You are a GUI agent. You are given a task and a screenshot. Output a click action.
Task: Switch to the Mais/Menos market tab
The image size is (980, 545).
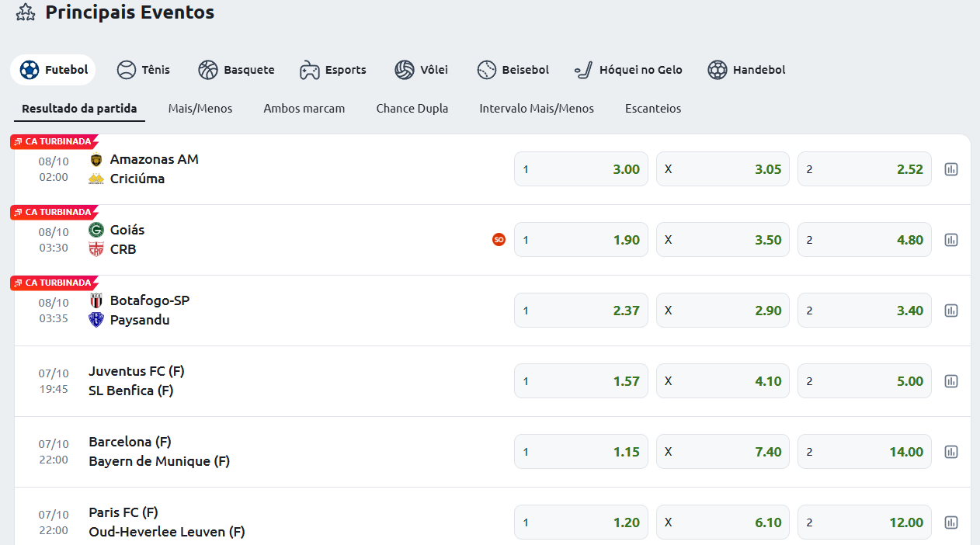[x=200, y=109]
